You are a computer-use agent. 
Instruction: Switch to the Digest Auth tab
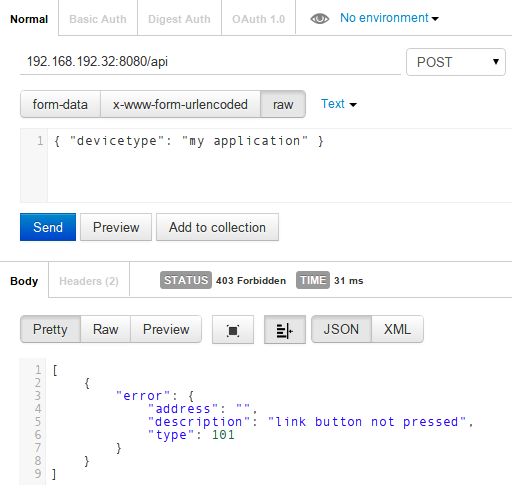(x=179, y=19)
